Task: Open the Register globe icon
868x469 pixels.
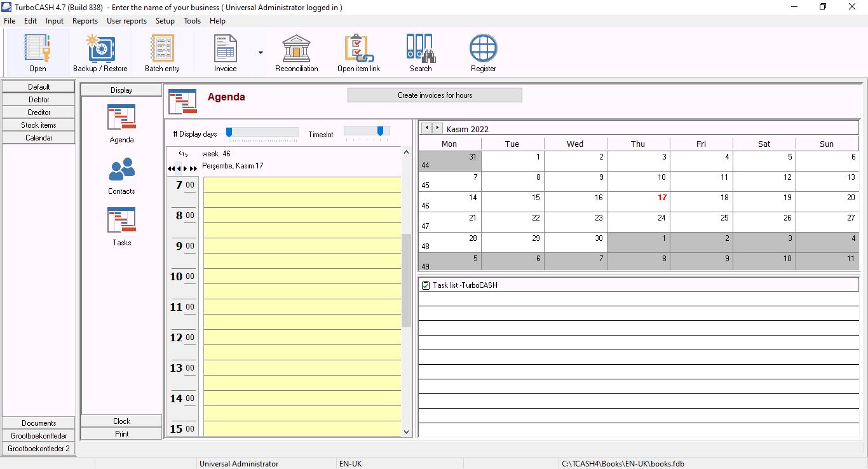Action: [483, 53]
